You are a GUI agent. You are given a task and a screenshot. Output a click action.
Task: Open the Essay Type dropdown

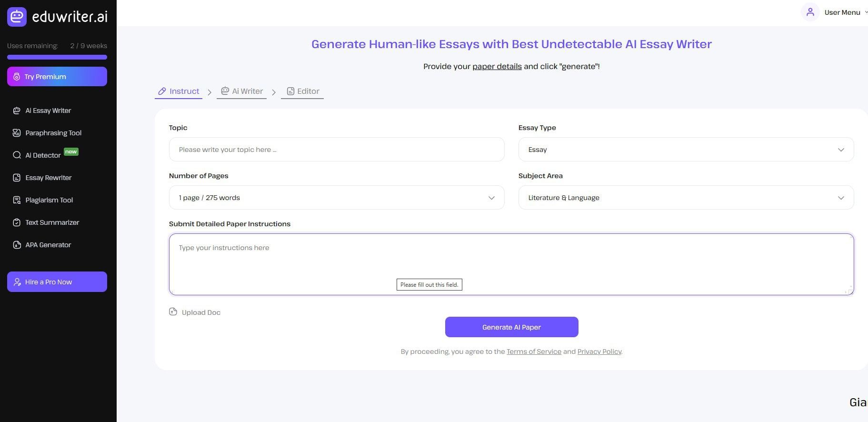[686, 150]
